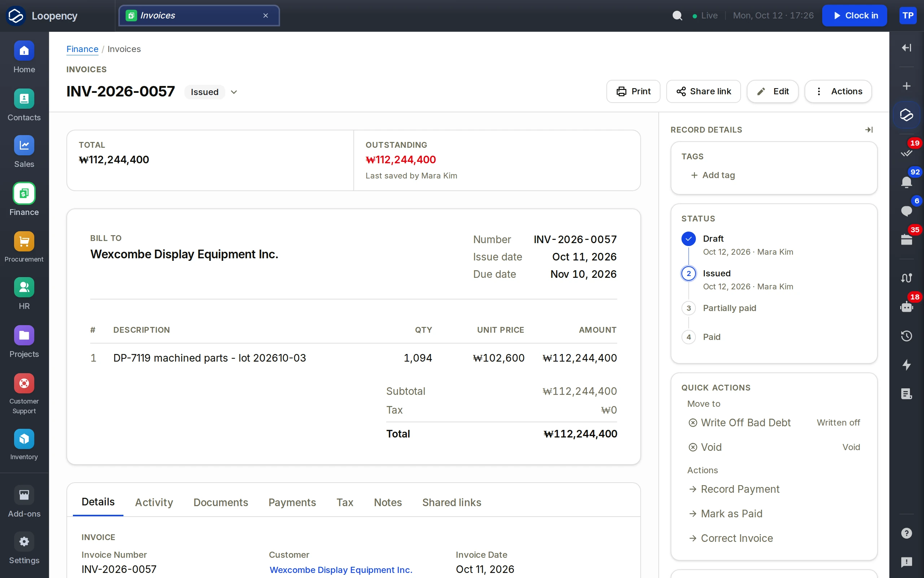
Task: Open the lightning bolt icon in right rail
Action: coord(906,365)
